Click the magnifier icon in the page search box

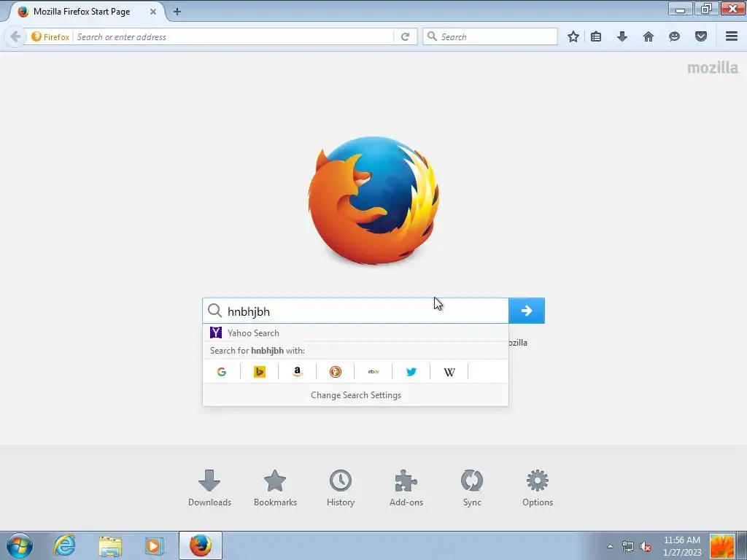pyautogui.click(x=215, y=311)
